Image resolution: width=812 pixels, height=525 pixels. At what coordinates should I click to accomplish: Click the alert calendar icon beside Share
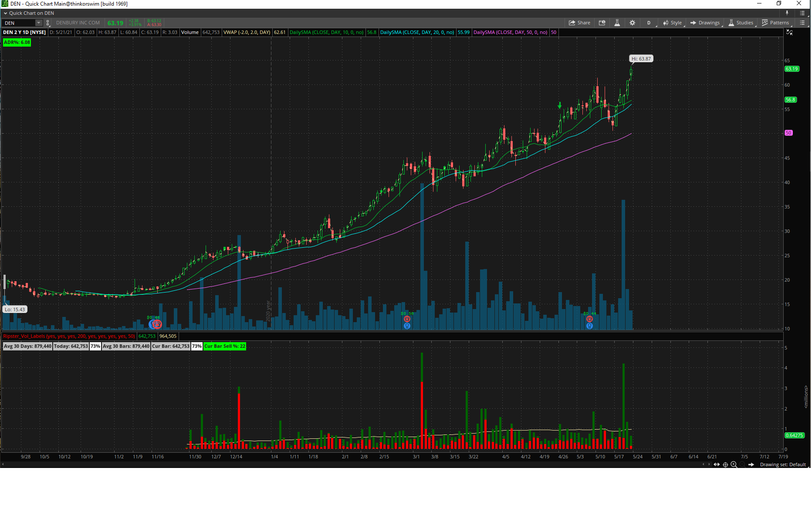click(602, 23)
